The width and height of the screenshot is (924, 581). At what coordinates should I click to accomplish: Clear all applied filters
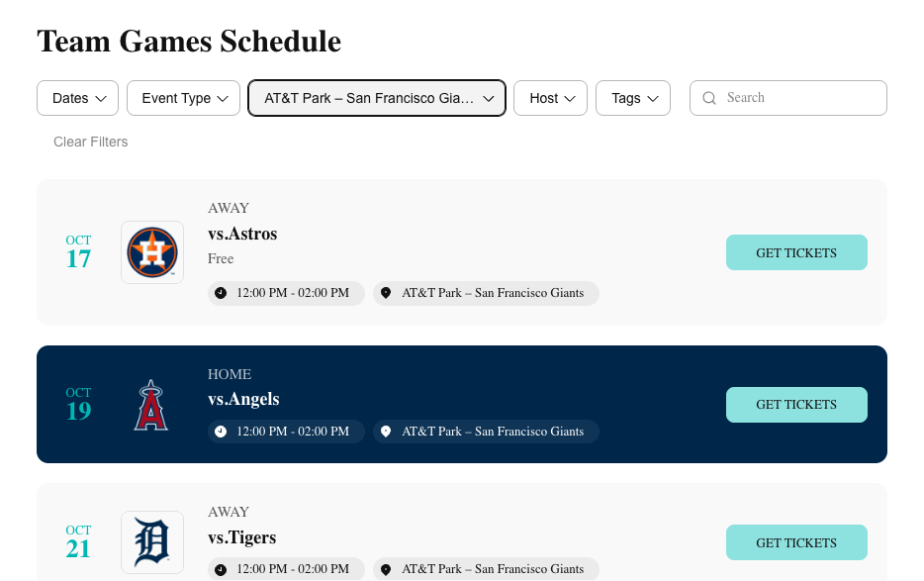(x=91, y=143)
